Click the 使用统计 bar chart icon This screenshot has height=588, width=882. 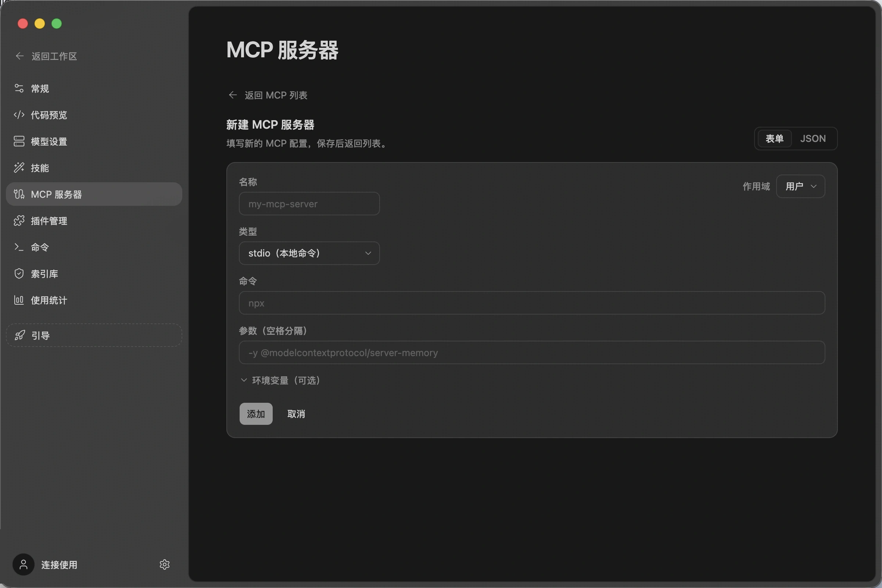(19, 300)
